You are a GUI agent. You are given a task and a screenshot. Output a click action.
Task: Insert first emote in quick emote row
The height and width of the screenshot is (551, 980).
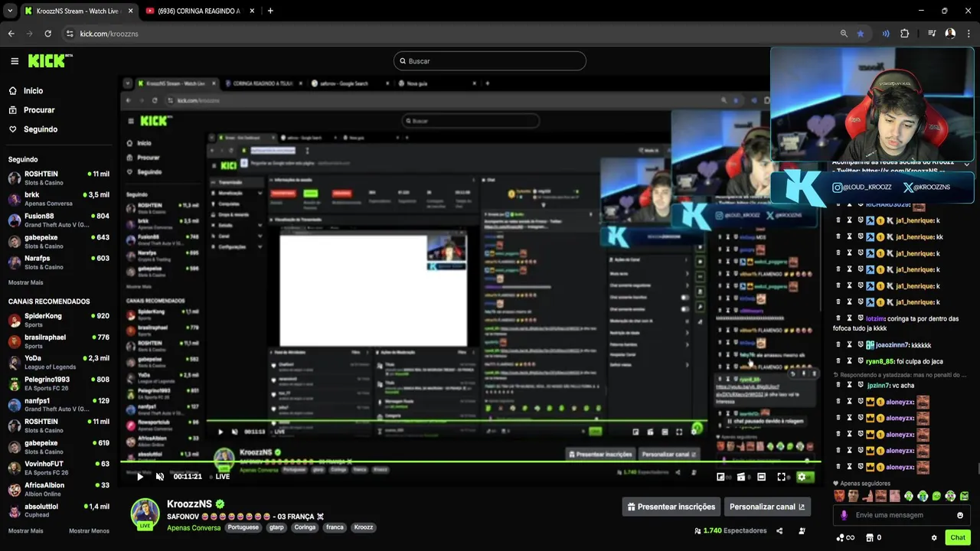[840, 496]
